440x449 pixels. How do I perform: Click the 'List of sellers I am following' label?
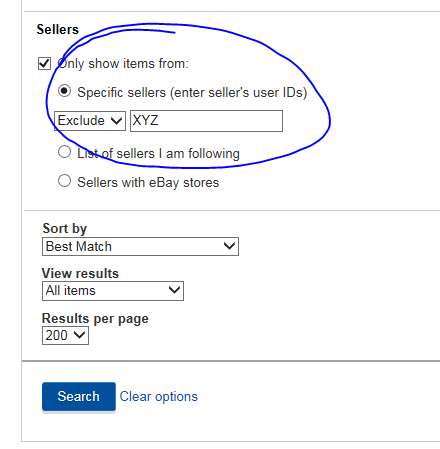158,153
